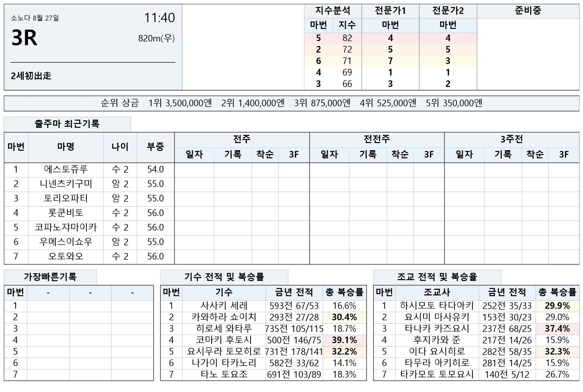Click index score 82 for horse 5

tap(347, 38)
